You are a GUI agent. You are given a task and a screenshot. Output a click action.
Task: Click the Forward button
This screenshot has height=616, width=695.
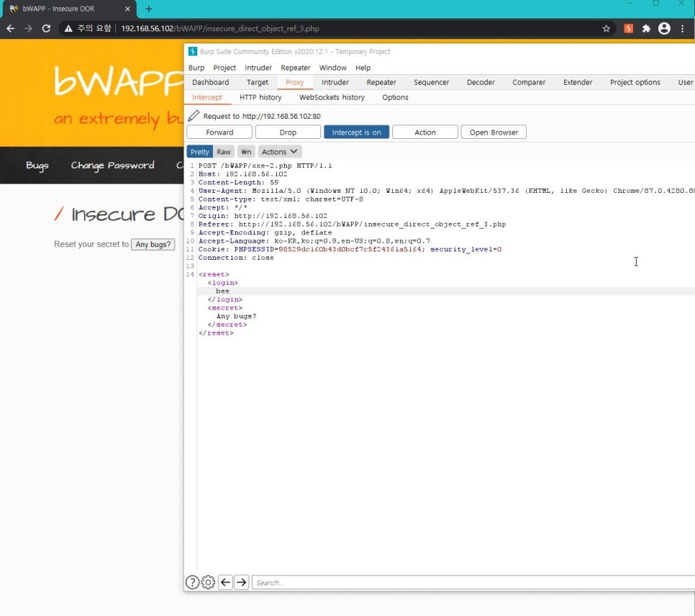tap(219, 132)
